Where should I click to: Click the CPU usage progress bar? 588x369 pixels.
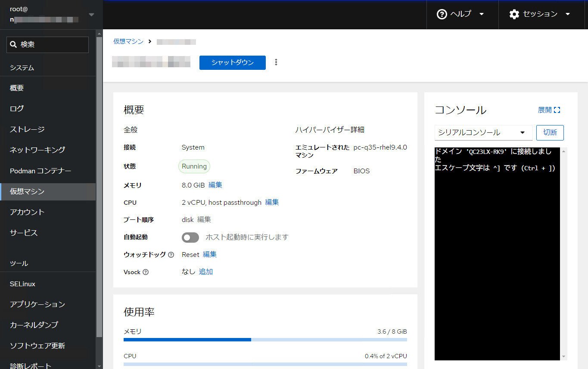pyautogui.click(x=265, y=364)
